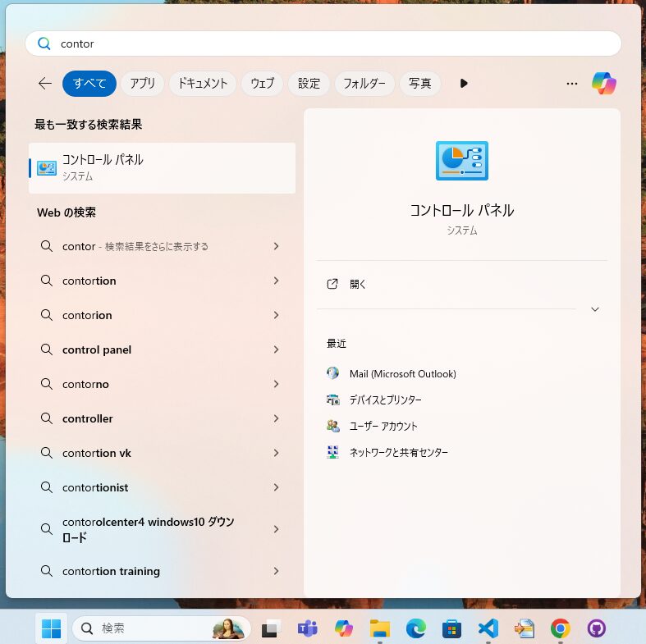This screenshot has width=646, height=644.
Task: Show more filter tabs with play arrow
Action: pyautogui.click(x=464, y=83)
